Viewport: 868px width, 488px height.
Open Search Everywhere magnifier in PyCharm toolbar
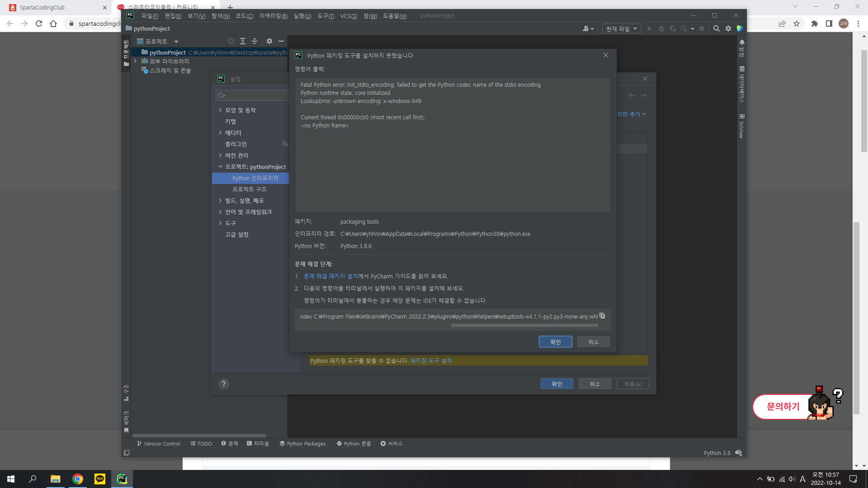click(716, 28)
